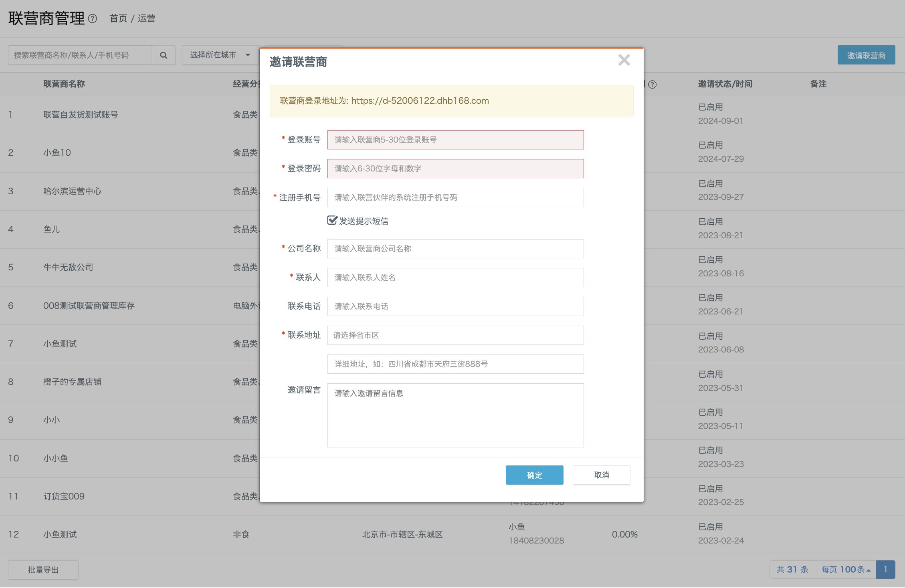The image size is (905, 588).
Task: Click the 邀请联营商 button at top right
Action: (x=866, y=55)
